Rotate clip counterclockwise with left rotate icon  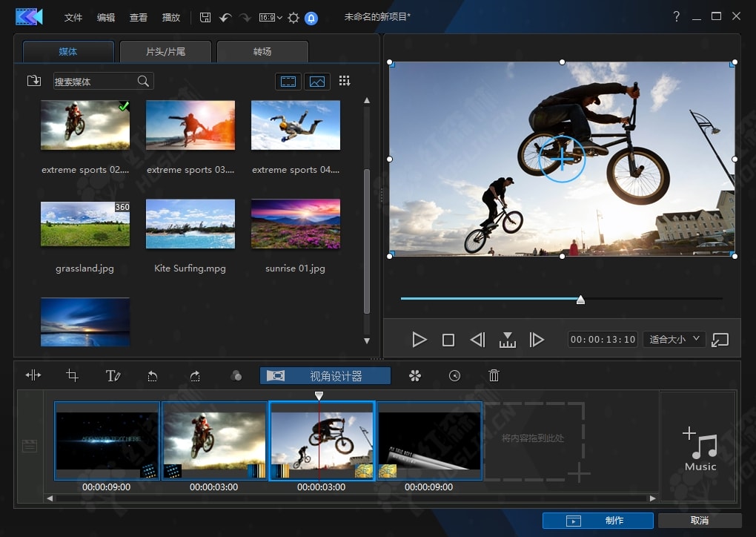pos(153,376)
